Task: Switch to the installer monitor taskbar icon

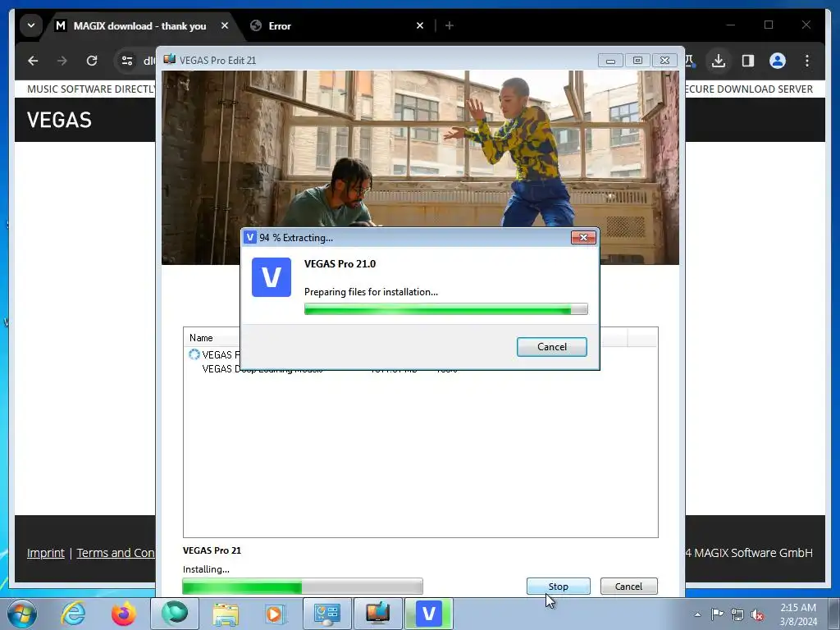Action: tap(378, 614)
